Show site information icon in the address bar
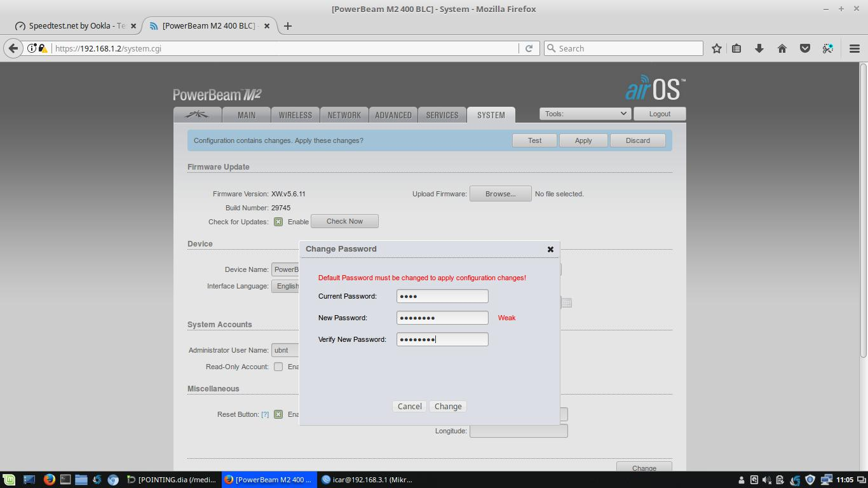Viewport: 868px width, 488px height. [x=32, y=48]
